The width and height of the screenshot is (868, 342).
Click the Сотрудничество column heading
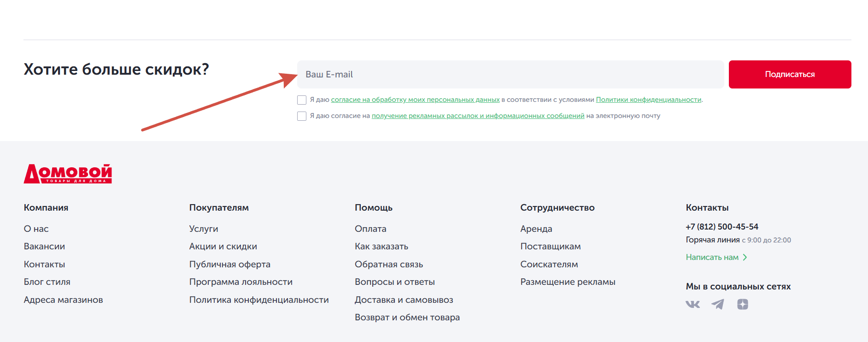click(557, 207)
